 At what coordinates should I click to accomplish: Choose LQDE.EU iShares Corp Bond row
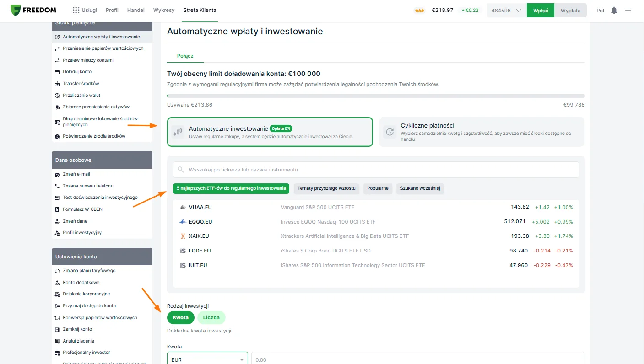pos(376,251)
